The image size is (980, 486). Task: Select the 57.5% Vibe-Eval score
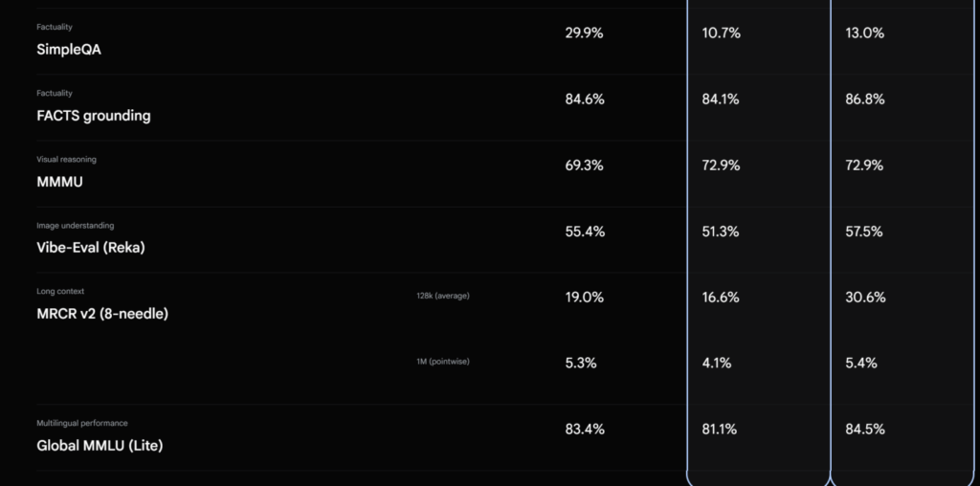[x=864, y=232]
